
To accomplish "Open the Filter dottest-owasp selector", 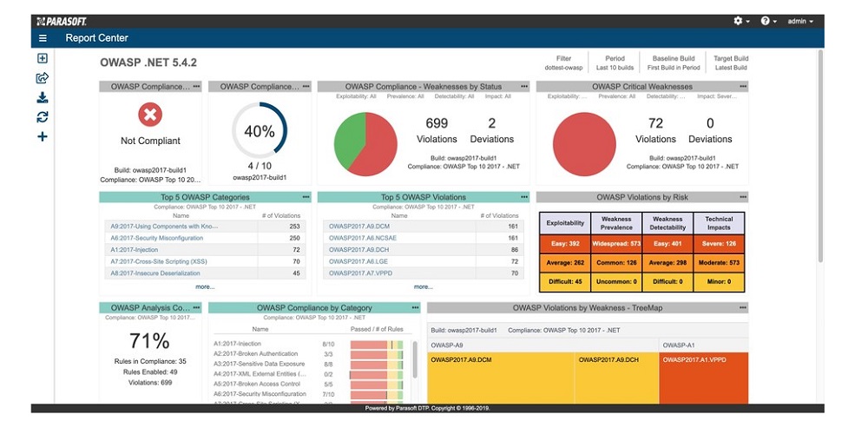I will (563, 62).
